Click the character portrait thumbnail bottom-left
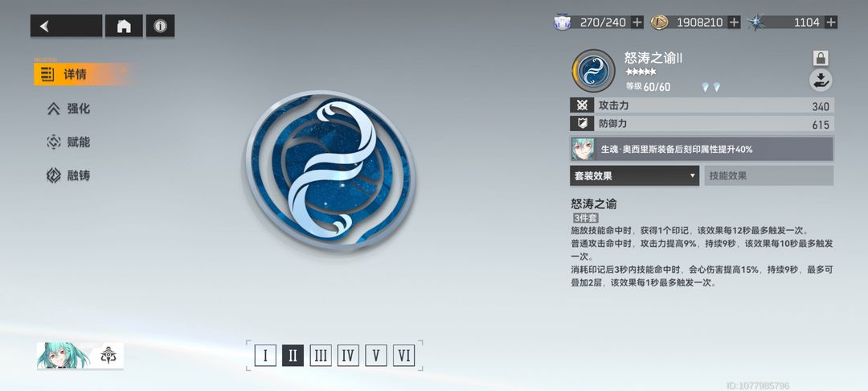The width and height of the screenshot is (868, 391). coord(63,356)
